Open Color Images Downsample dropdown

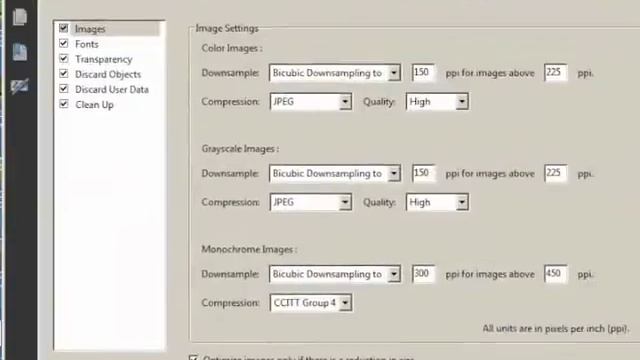(335, 73)
